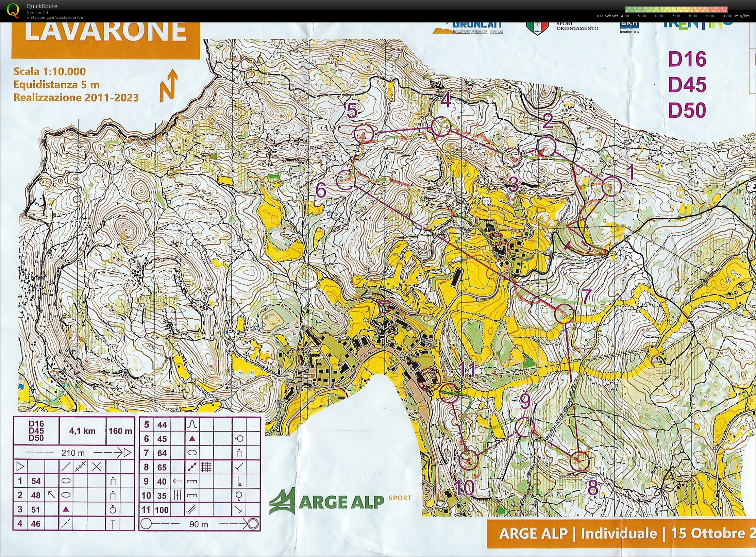Click control circle 5 on the map
This screenshot has width=756, height=557.
(x=364, y=134)
